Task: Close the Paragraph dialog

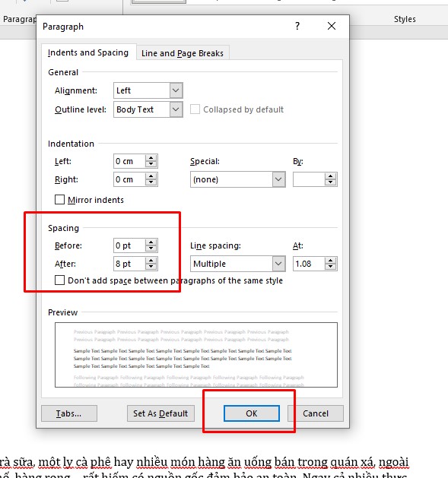Action: pos(332,26)
